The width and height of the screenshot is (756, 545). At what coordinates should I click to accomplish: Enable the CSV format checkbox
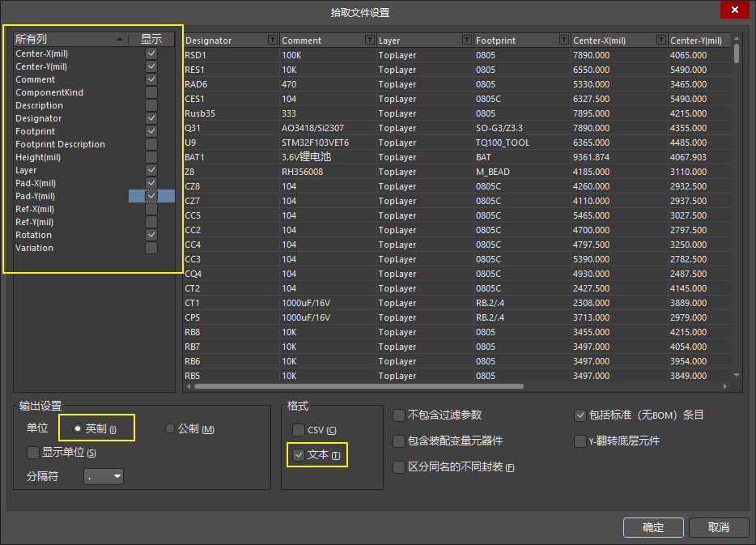[x=299, y=430]
